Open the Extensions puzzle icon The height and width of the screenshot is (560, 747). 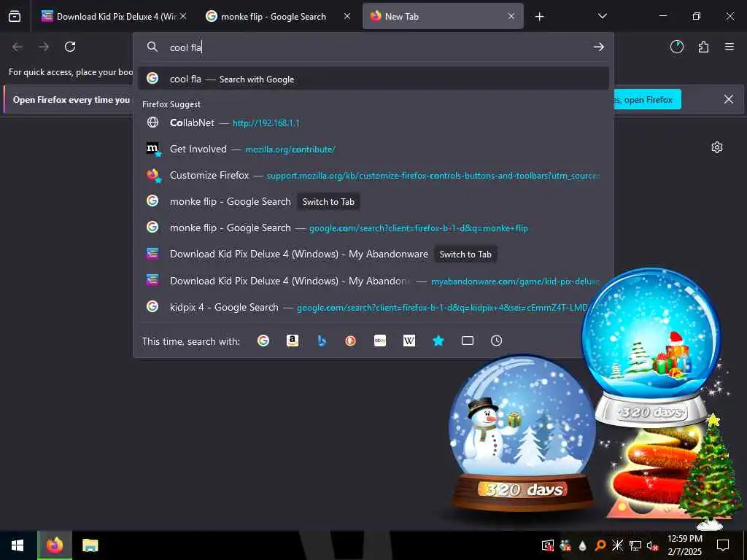coord(703,47)
